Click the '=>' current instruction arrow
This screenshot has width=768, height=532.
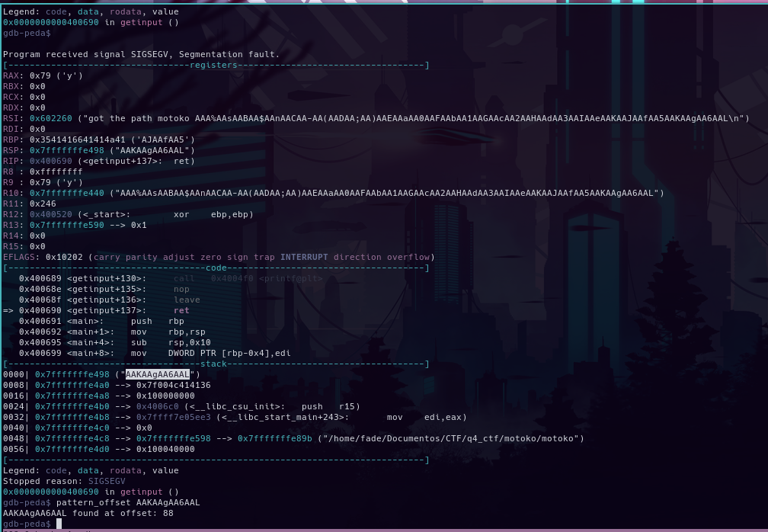(x=8, y=310)
